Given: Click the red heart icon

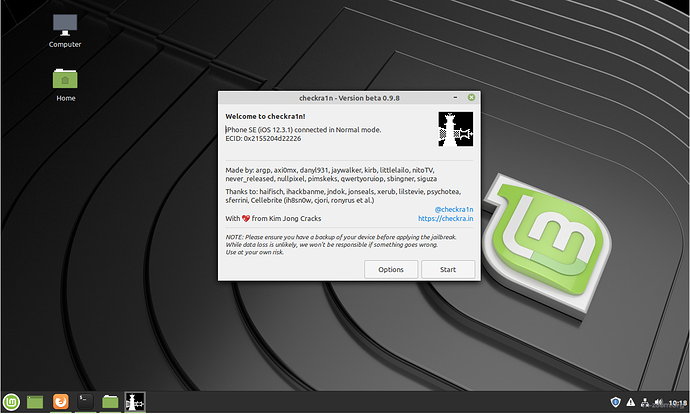Looking at the screenshot, I should [x=246, y=219].
